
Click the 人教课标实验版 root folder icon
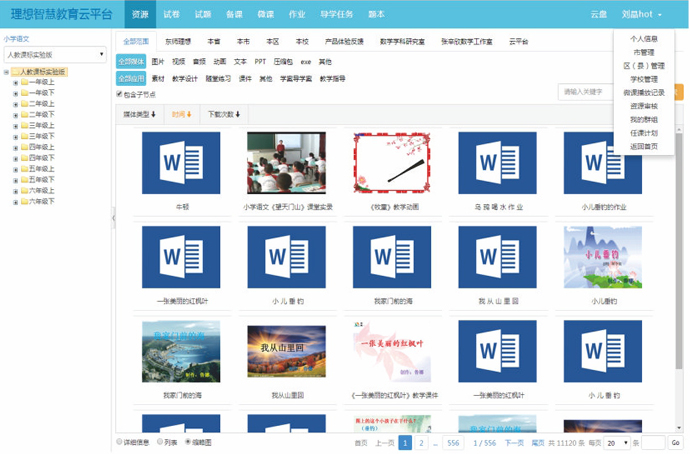click(x=15, y=72)
